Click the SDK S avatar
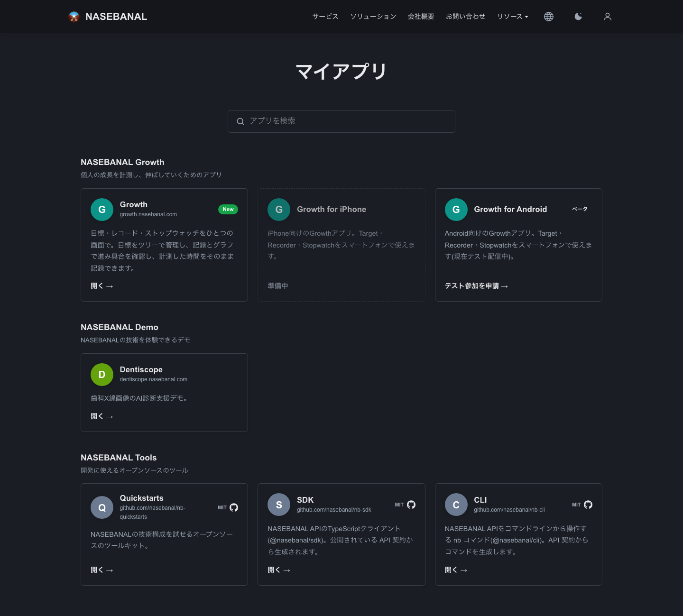Screen dimensions: 683x616 [279, 505]
